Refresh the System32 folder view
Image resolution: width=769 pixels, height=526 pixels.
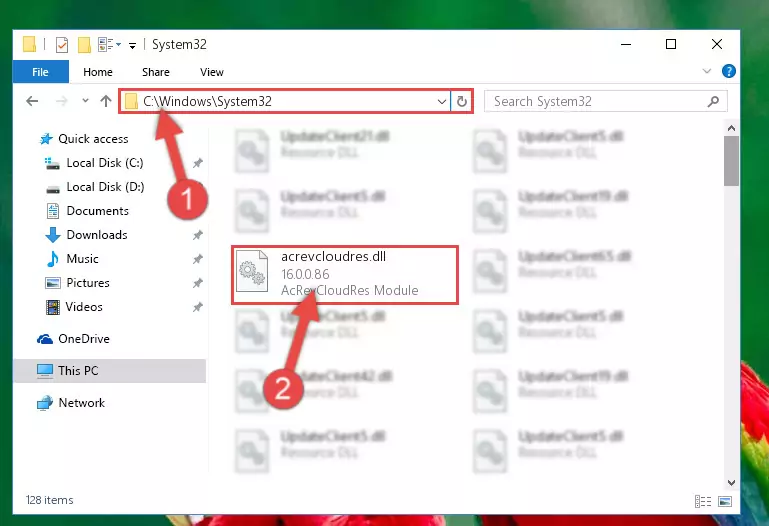coord(461,101)
